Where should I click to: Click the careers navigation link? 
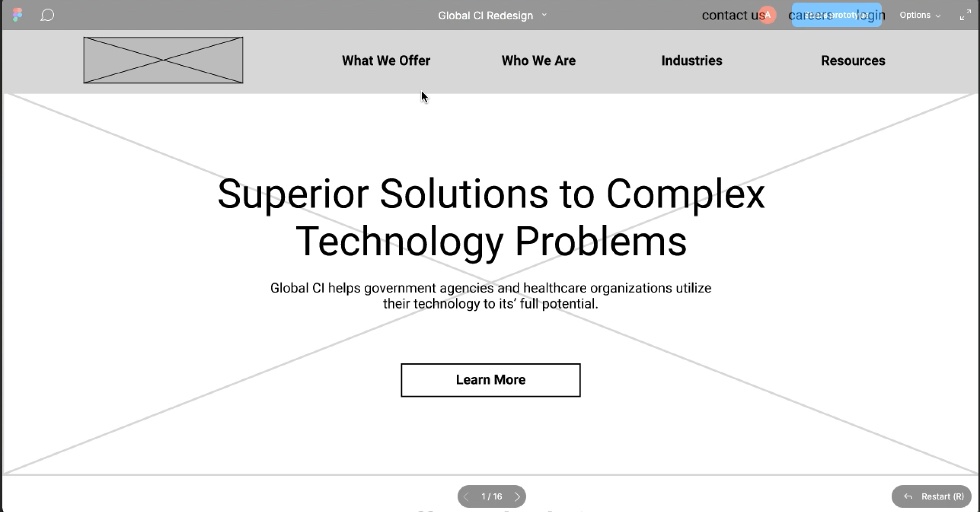coord(812,15)
